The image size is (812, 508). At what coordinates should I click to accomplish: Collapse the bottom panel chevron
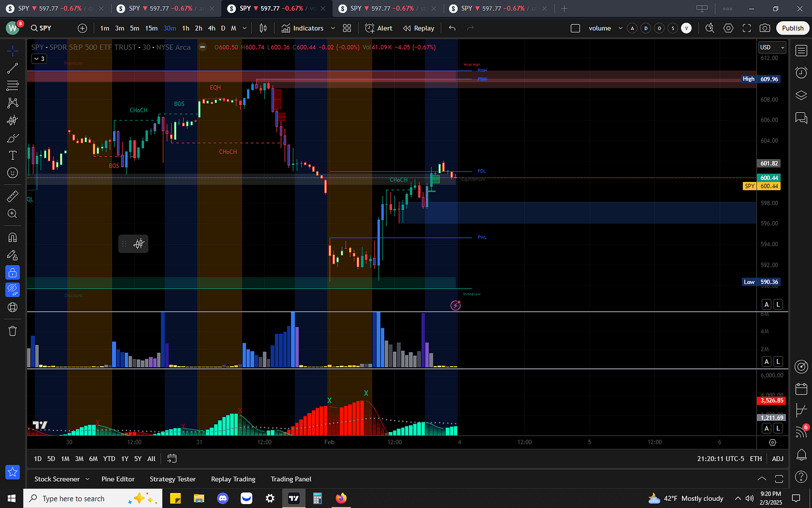[x=762, y=479]
